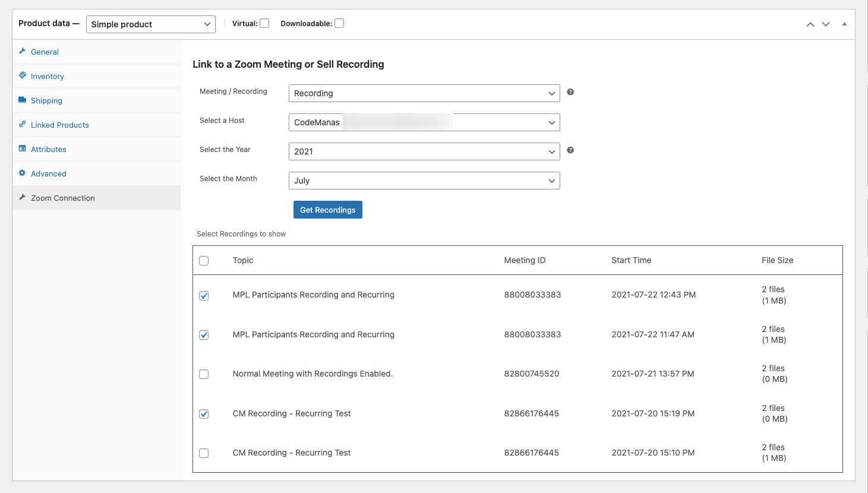This screenshot has width=868, height=493.
Task: Open the Meeting / Recording dropdown
Action: pyautogui.click(x=424, y=93)
